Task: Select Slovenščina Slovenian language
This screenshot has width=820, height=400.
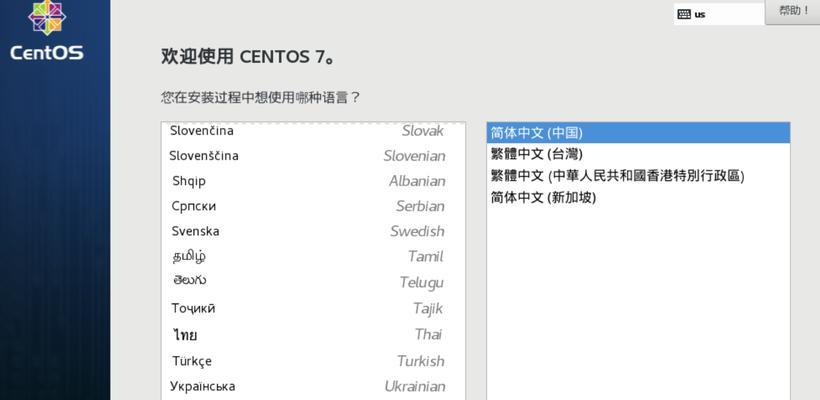Action: tap(313, 156)
